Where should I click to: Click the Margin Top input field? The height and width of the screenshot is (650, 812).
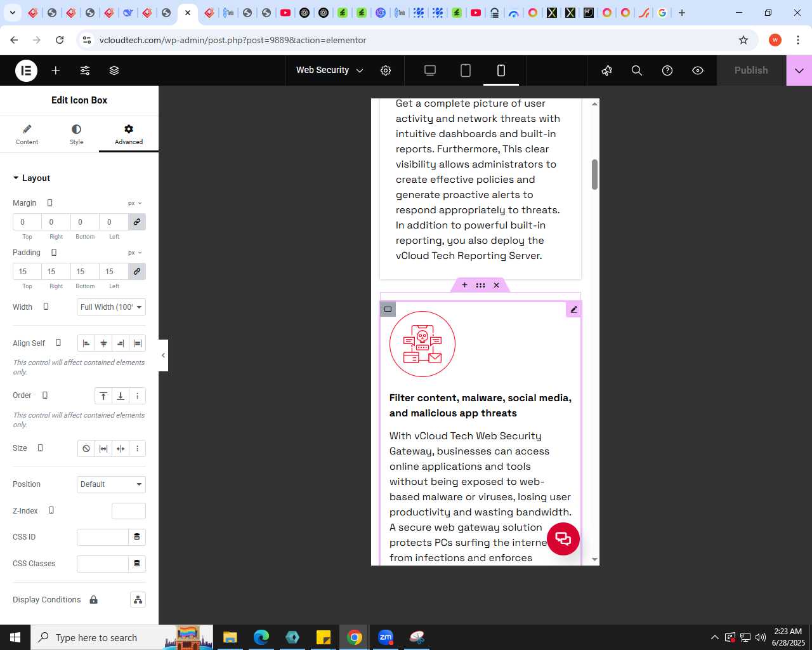click(27, 222)
